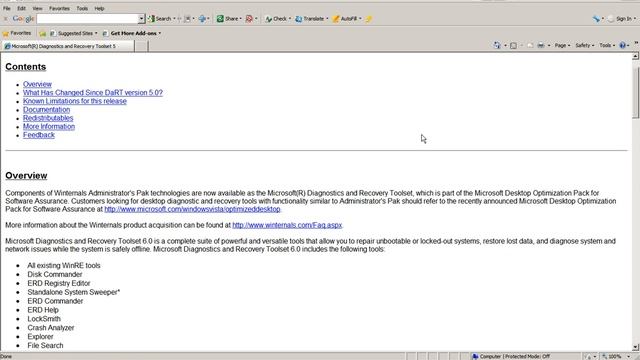
Task: Click the Disk Commander list item
Action: (x=55, y=274)
